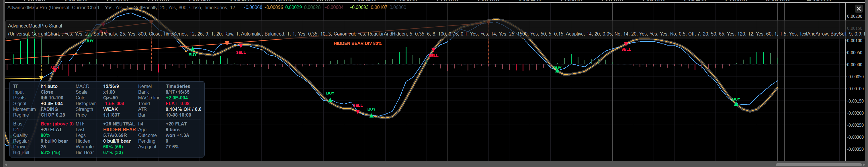This screenshot has width=868, height=167.
Task: Click the 0.00107 indicator value
Action: coord(379,7)
